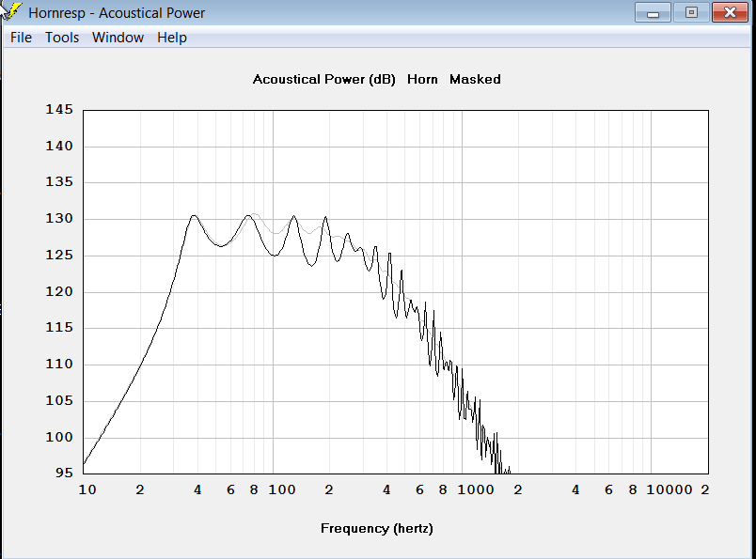The image size is (756, 559).
Task: Open the Help menu
Action: click(x=172, y=38)
